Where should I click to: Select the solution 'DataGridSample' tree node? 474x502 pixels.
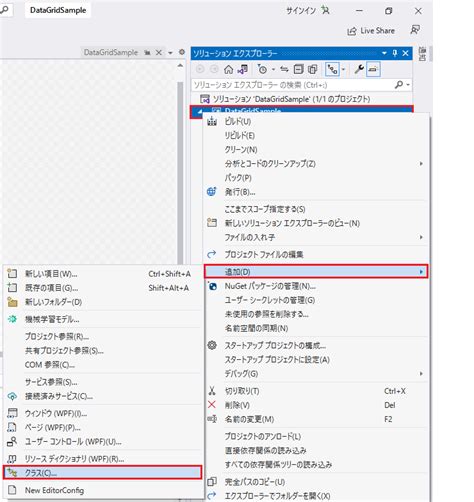coord(291,99)
